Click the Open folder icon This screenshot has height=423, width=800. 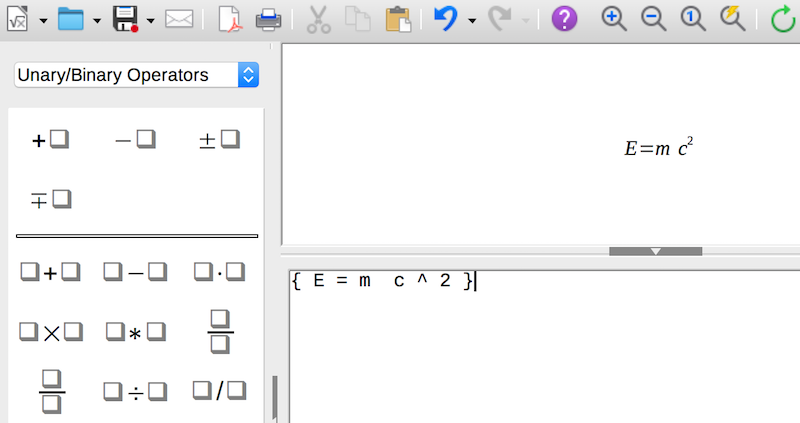click(x=70, y=19)
